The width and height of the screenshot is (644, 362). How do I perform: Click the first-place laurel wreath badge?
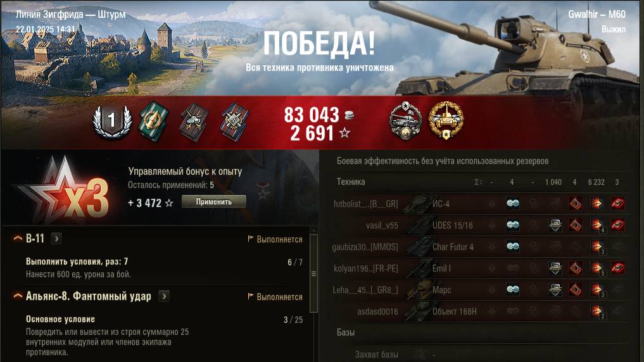tap(111, 121)
